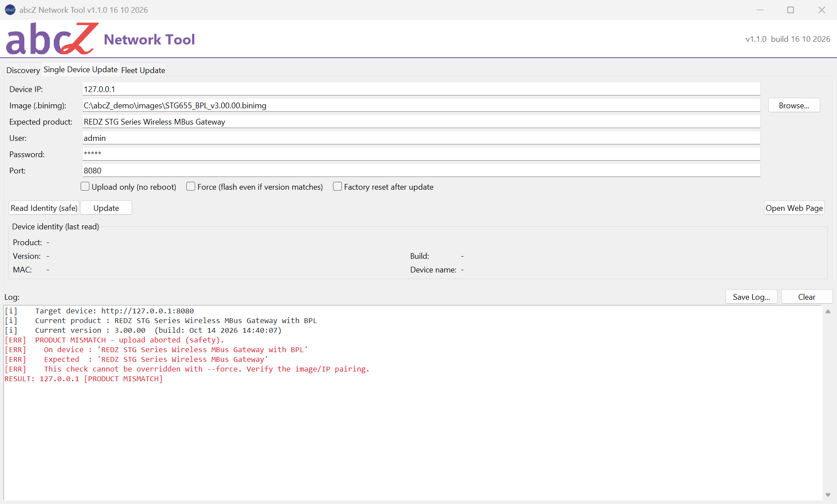Click the Build value in Device identity
837x504 pixels.
click(463, 256)
